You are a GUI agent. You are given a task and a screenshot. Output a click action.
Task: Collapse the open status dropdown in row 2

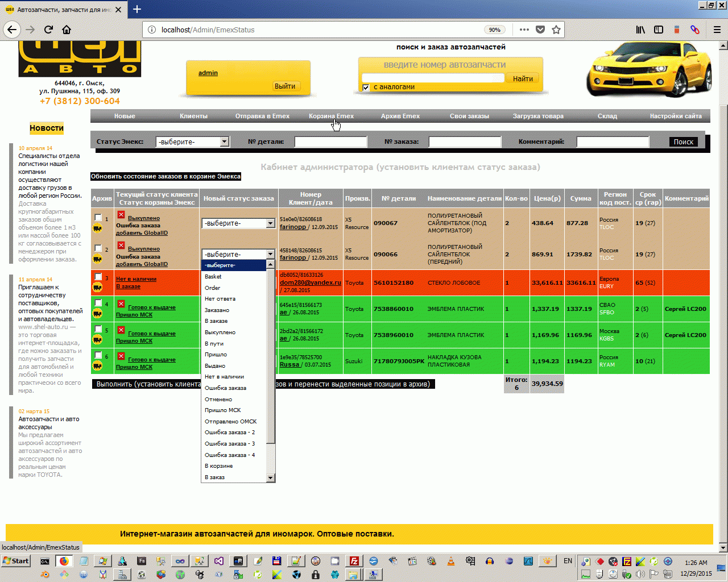238,254
